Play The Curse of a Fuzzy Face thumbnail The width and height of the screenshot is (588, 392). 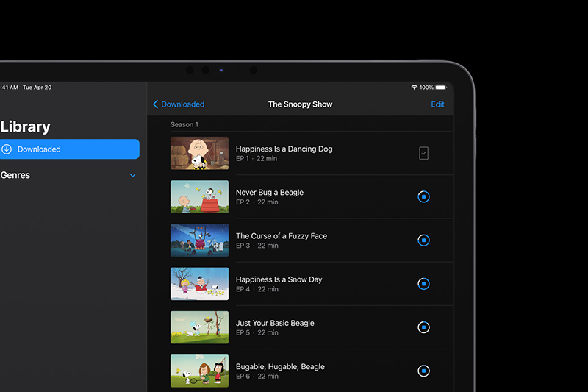pyautogui.click(x=199, y=240)
